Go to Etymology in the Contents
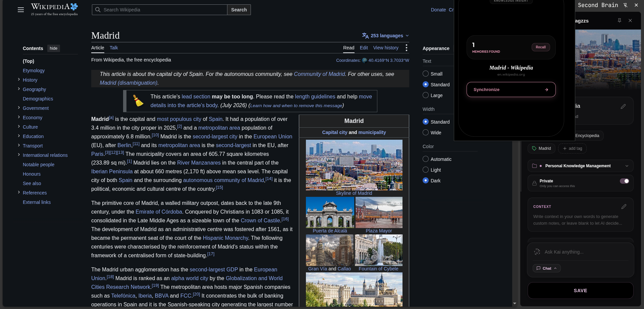This screenshot has height=309, width=644. point(34,71)
